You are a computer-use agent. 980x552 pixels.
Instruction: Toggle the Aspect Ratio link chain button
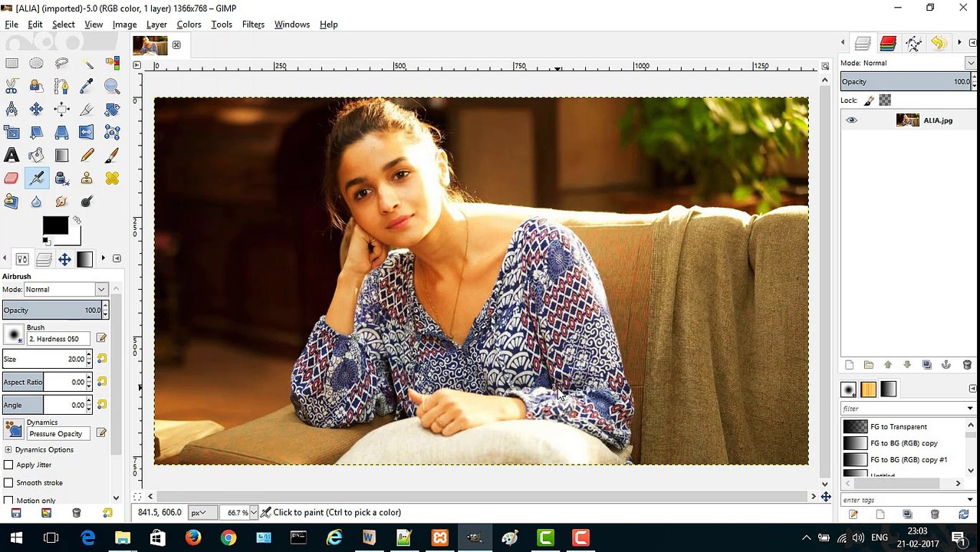pos(101,382)
